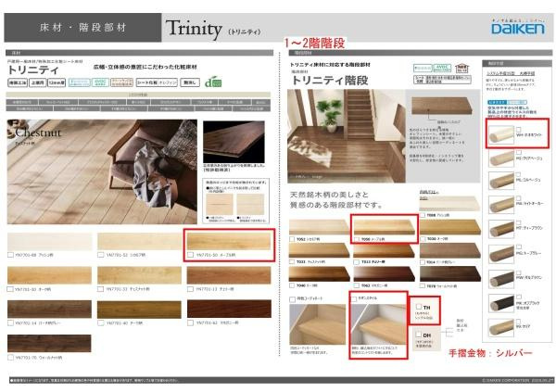Pick the T062 mahogany stair tread sample

[385, 274]
